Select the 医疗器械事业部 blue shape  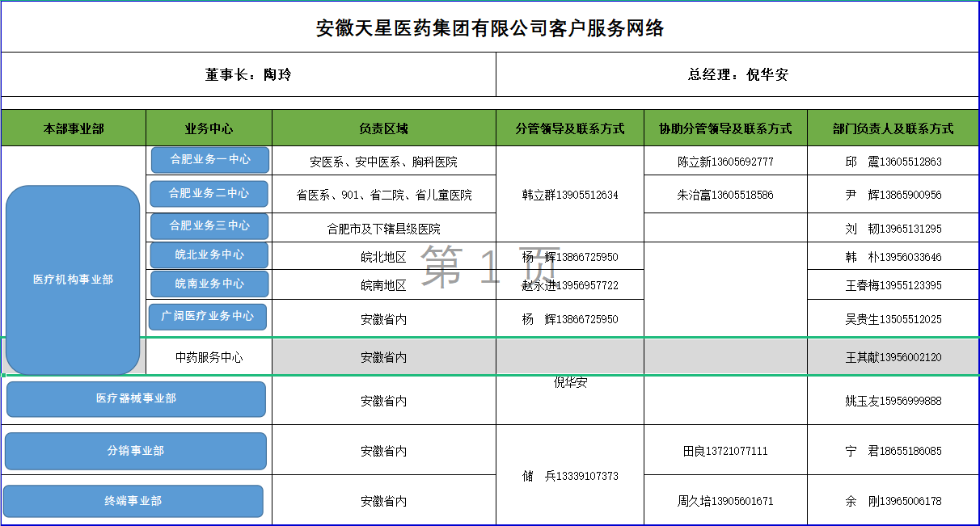[136, 399]
